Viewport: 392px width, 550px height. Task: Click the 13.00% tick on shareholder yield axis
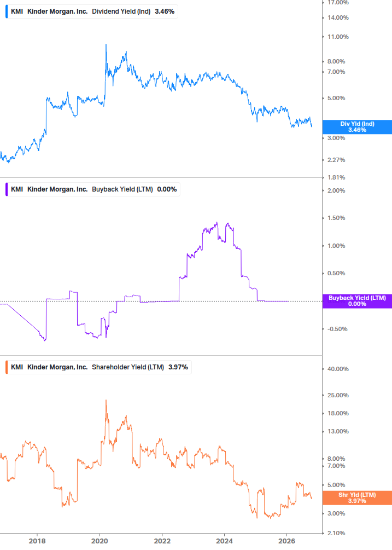click(338, 431)
